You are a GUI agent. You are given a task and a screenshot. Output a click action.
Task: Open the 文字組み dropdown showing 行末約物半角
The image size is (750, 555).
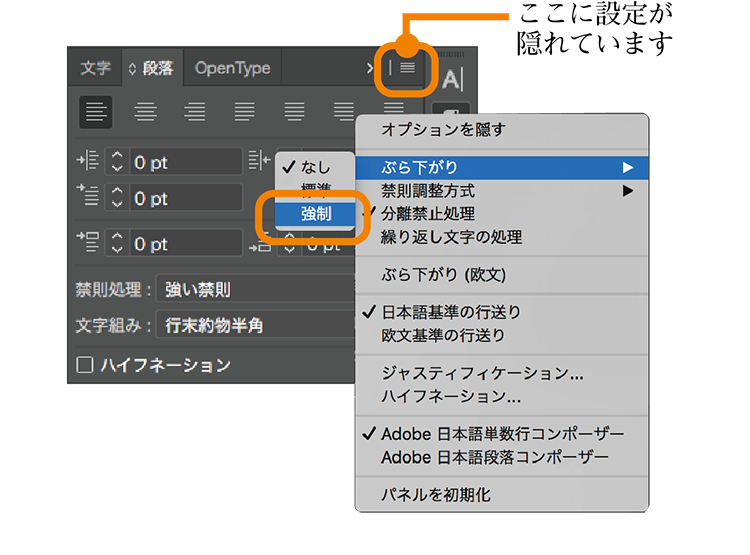click(x=256, y=325)
